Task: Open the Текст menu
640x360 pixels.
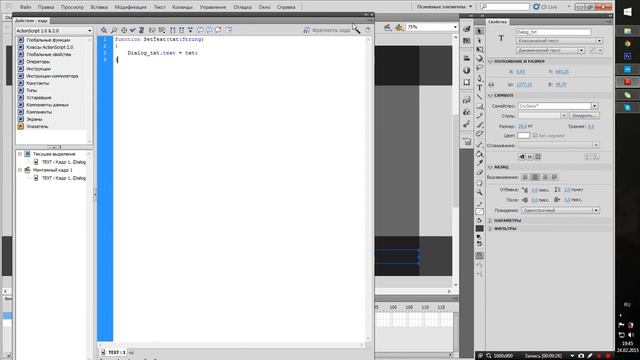Action: (x=159, y=7)
